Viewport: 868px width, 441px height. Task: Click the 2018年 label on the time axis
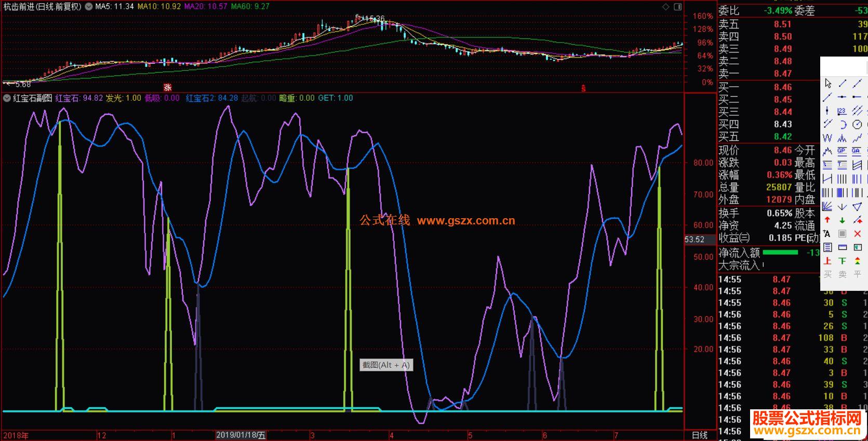16,435
